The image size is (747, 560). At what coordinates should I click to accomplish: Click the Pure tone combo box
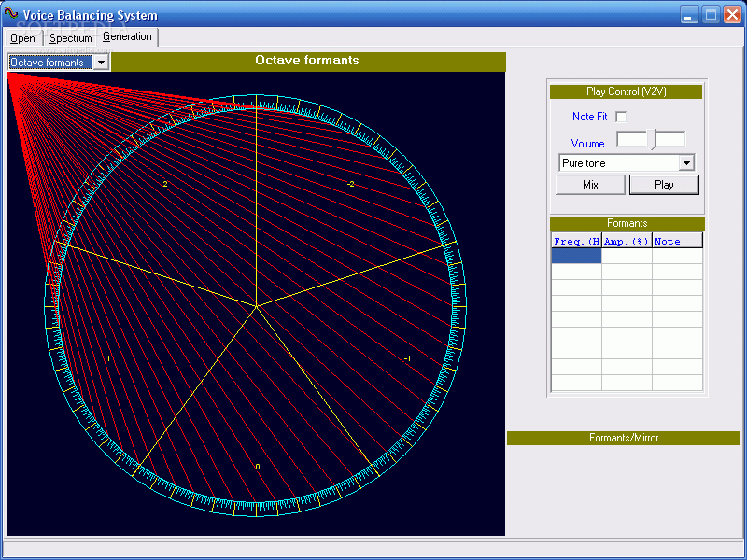(x=627, y=163)
